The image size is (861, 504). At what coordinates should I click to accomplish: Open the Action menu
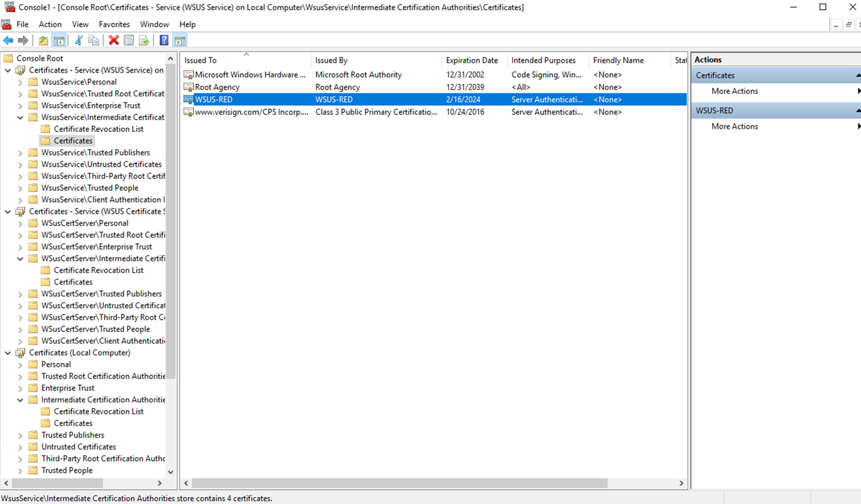click(50, 24)
